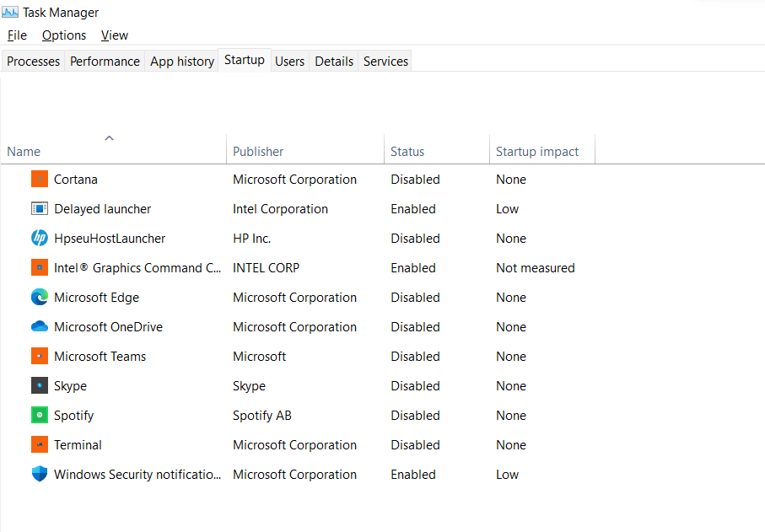The height and width of the screenshot is (532, 765).
Task: Select the Microsoft Teams entry name
Action: 100,357
